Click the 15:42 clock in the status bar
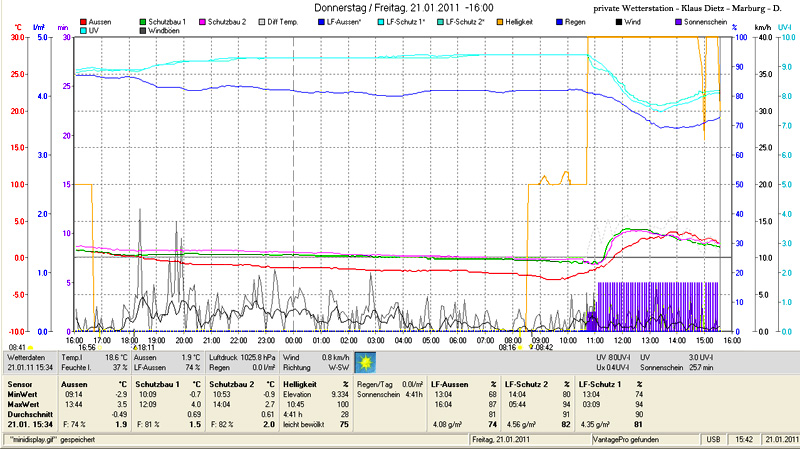 (x=745, y=439)
